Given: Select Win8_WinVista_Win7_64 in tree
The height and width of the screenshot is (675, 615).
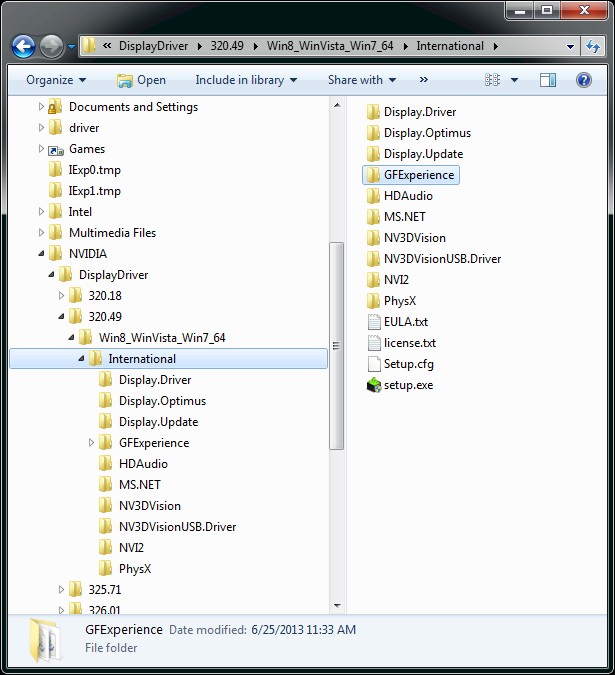Looking at the screenshot, I should point(162,338).
